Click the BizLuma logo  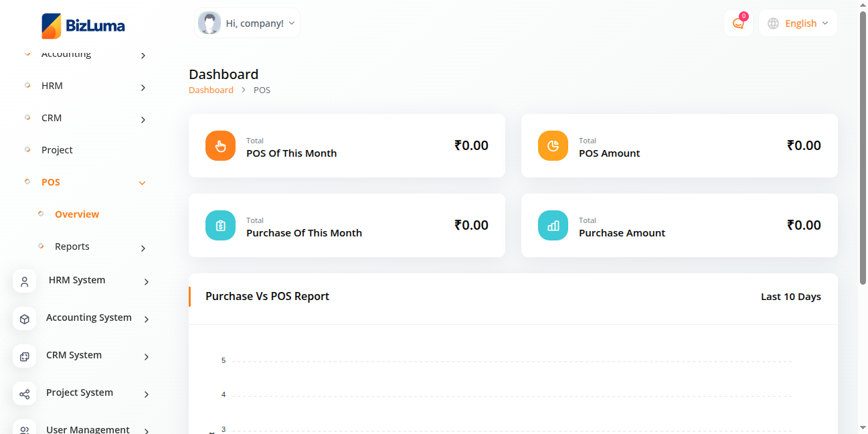(x=83, y=26)
